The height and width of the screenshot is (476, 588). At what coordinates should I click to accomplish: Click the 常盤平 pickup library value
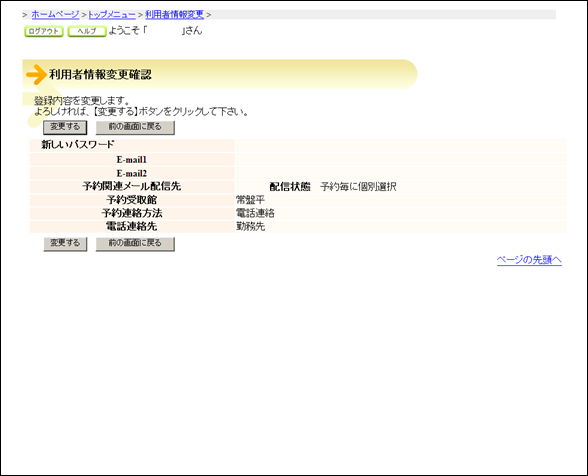250,200
